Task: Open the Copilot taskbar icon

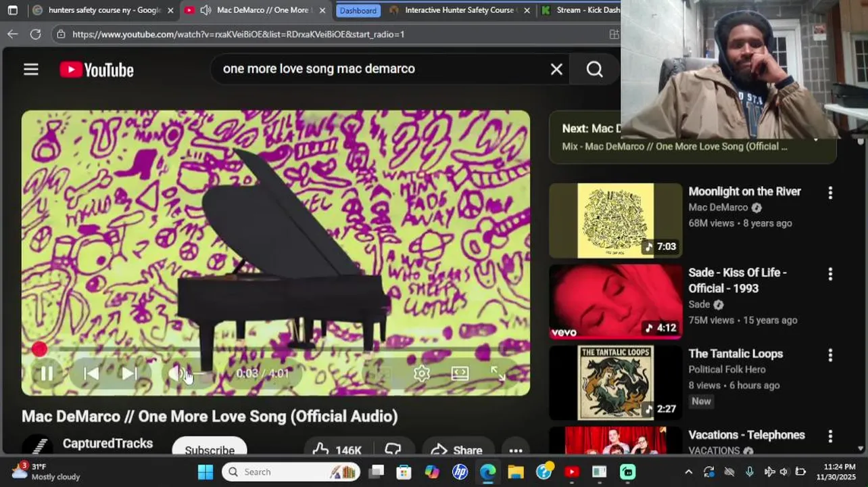Action: tap(432, 471)
